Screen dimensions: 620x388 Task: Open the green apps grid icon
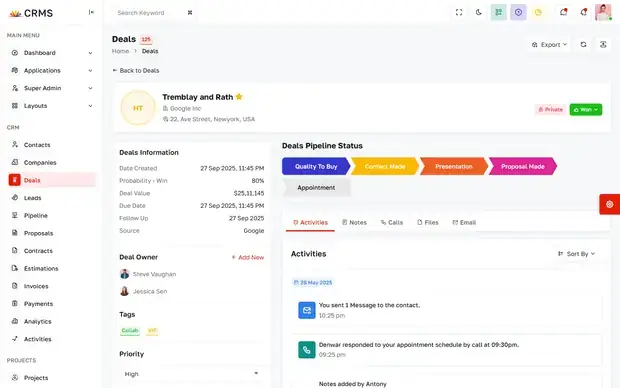point(499,12)
